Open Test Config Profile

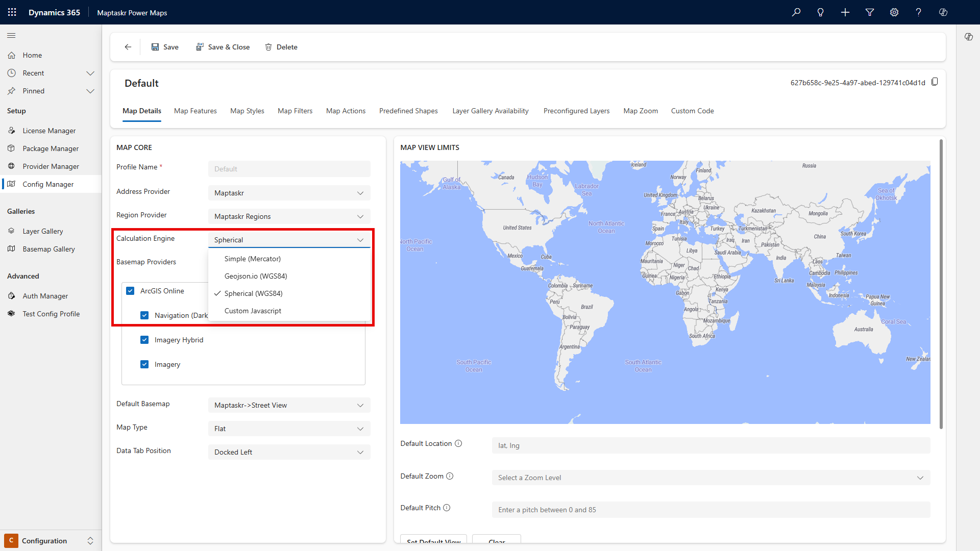coord(51,313)
